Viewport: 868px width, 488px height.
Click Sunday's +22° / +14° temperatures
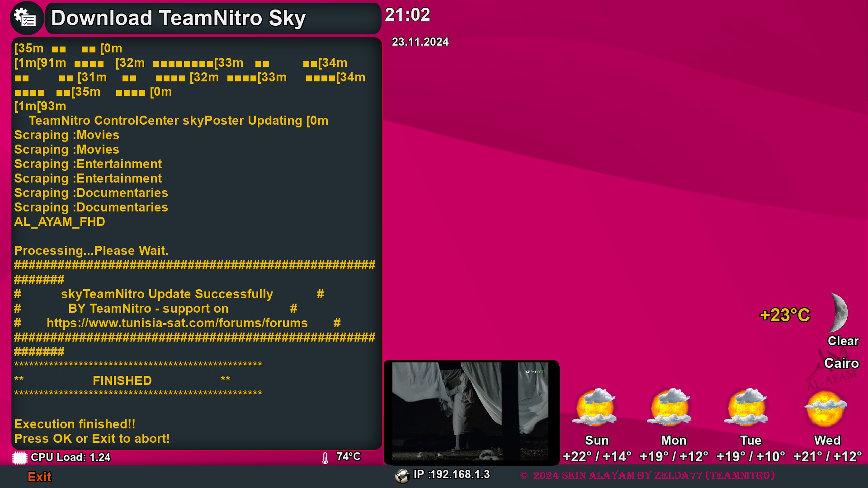pyautogui.click(x=597, y=457)
